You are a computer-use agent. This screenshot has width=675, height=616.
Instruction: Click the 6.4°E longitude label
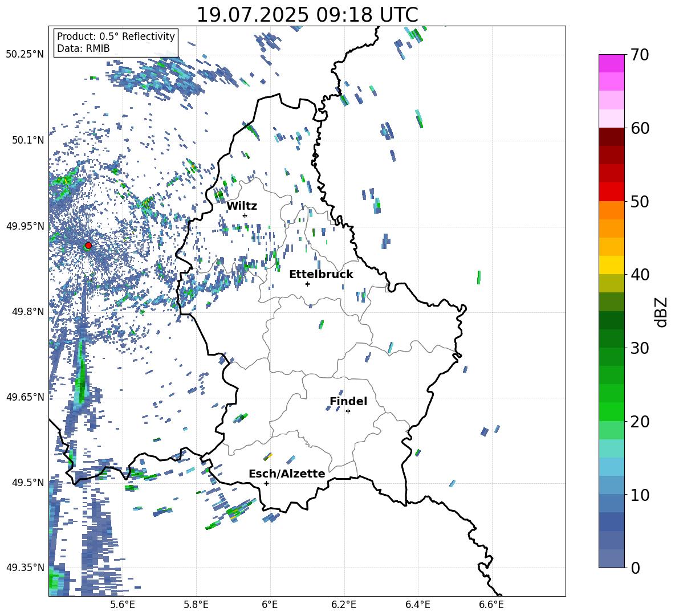[417, 605]
